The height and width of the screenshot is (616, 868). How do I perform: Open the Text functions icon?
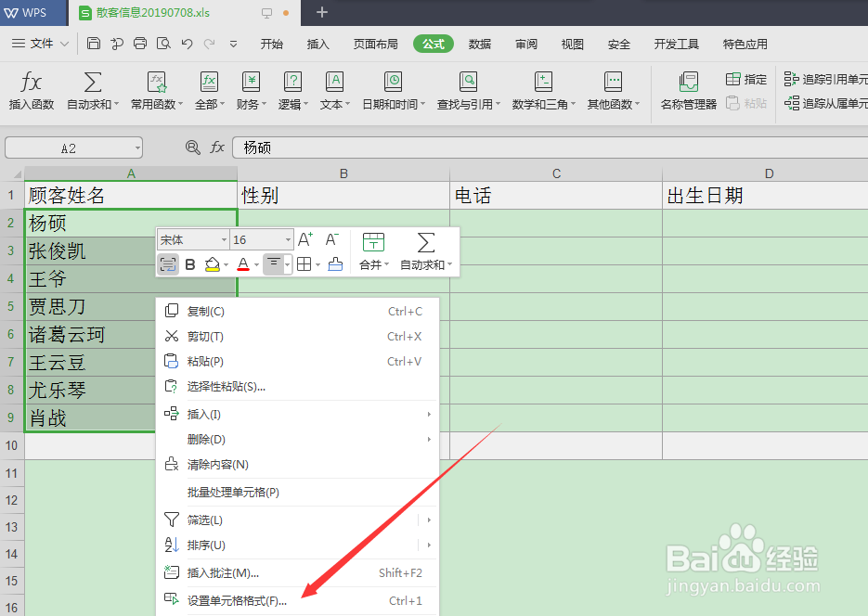pos(334,83)
